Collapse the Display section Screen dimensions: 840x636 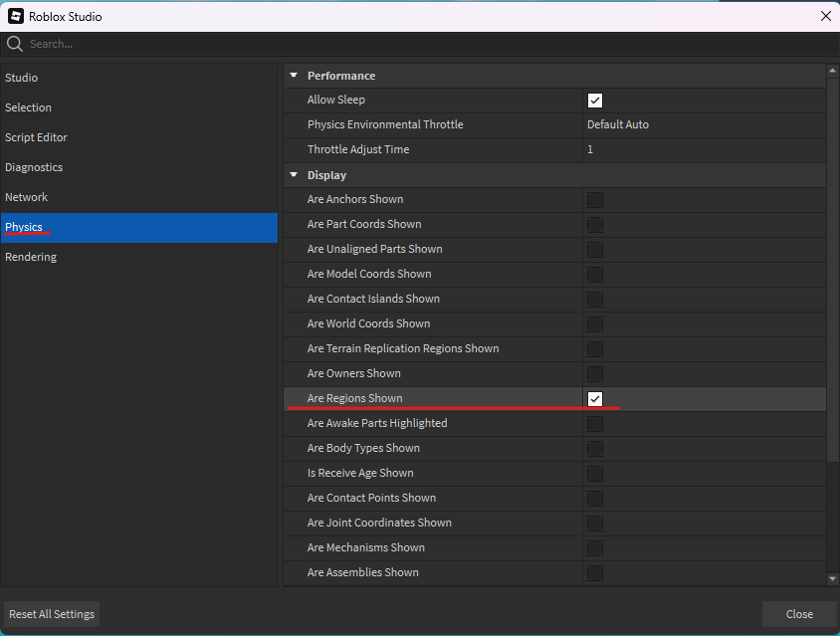[294, 175]
